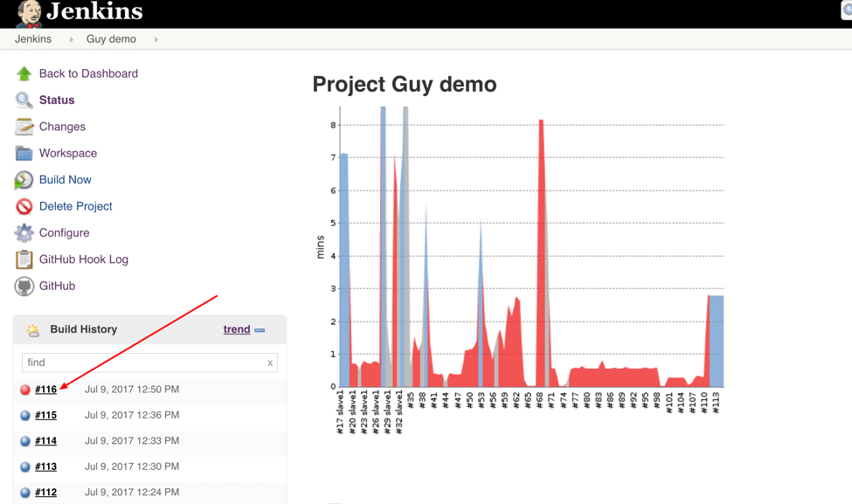Start a build with Build Now
852x504 pixels.
pyautogui.click(x=66, y=180)
